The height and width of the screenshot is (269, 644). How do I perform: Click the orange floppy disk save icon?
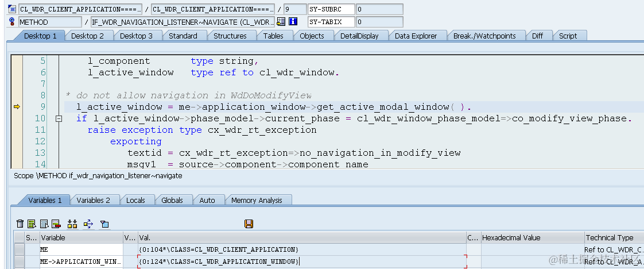point(249,224)
